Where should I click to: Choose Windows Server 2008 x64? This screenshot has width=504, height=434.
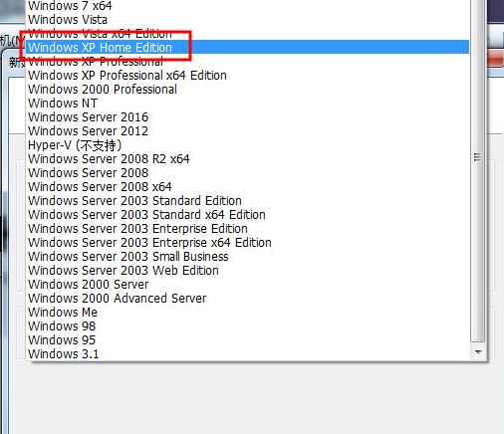[248, 187]
